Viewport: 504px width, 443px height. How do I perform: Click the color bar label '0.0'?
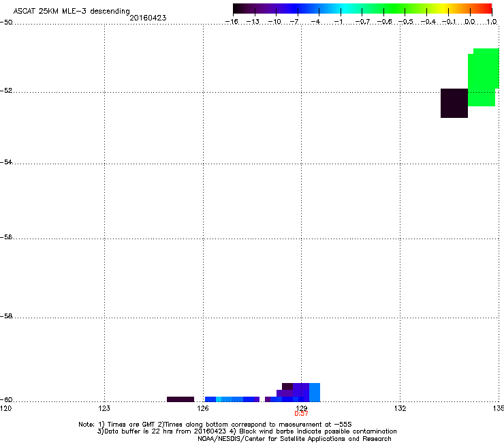pyautogui.click(x=470, y=22)
